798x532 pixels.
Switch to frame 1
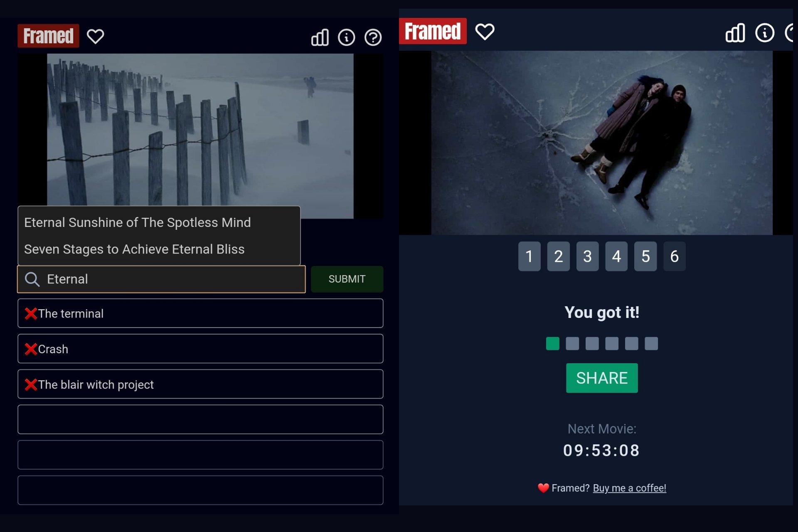(529, 256)
